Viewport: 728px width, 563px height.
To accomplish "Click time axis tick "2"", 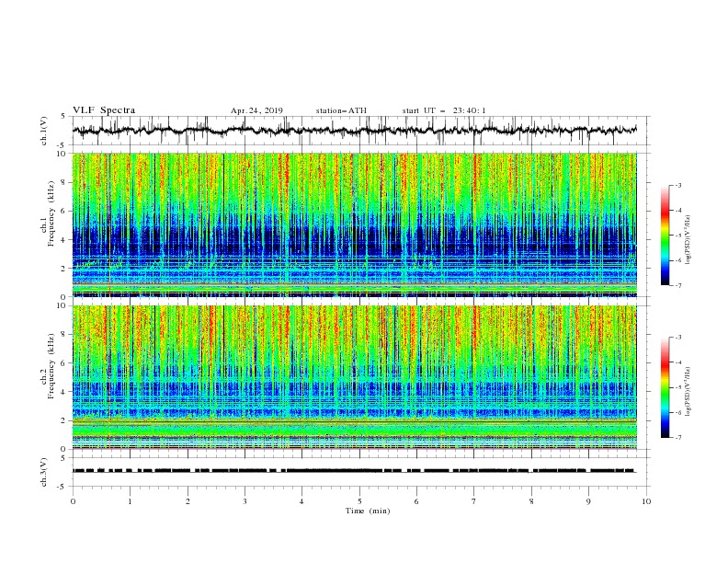I will coord(188,501).
